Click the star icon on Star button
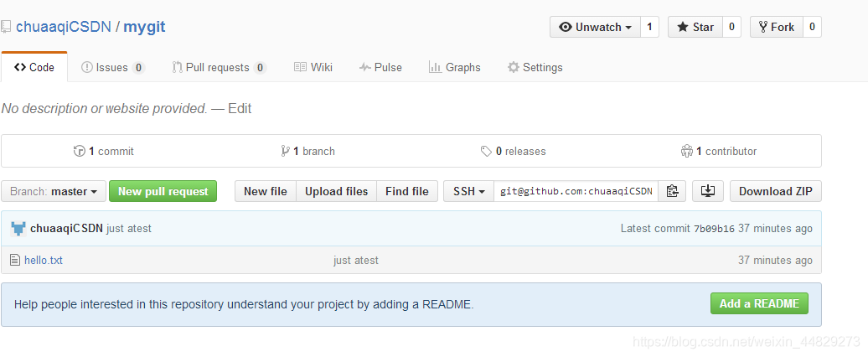 pos(683,27)
